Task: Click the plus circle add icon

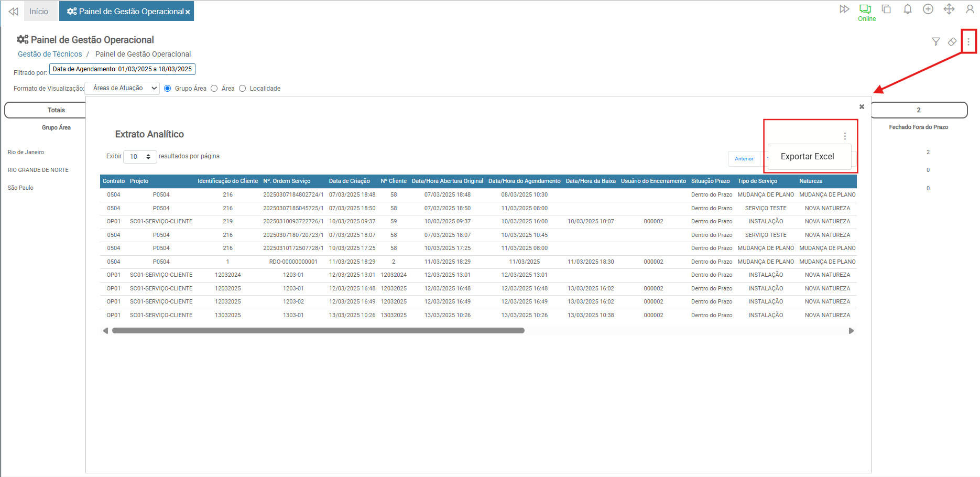Action: [928, 9]
